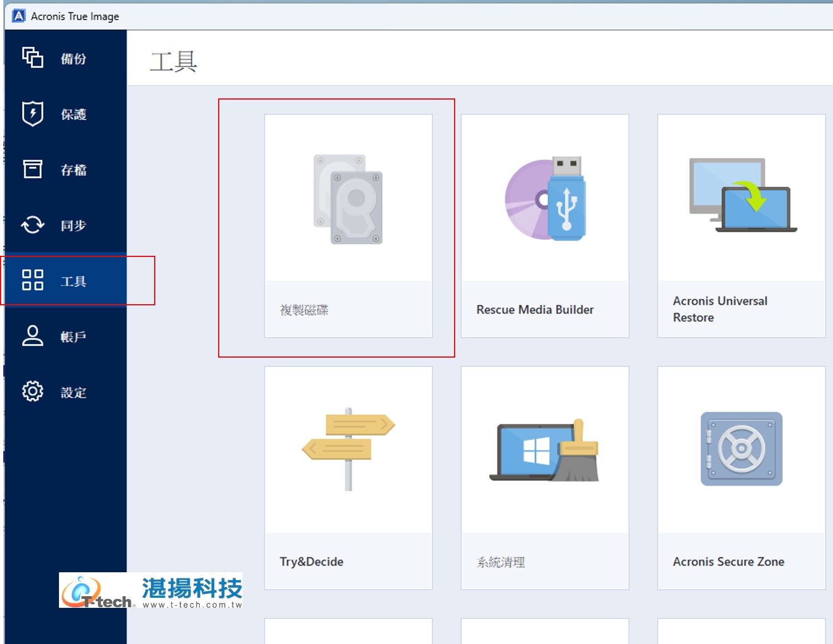Click the Try&Decide signpost icon
This screenshot has width=833, height=644.
(348, 449)
